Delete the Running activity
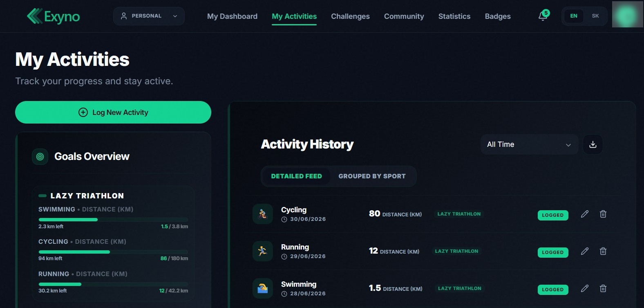644x308 pixels. (x=603, y=251)
